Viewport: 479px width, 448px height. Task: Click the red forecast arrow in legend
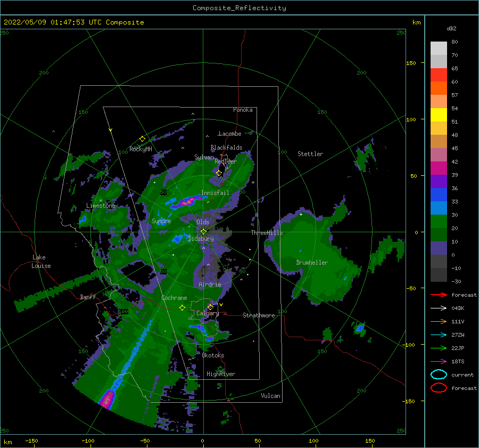tap(439, 295)
